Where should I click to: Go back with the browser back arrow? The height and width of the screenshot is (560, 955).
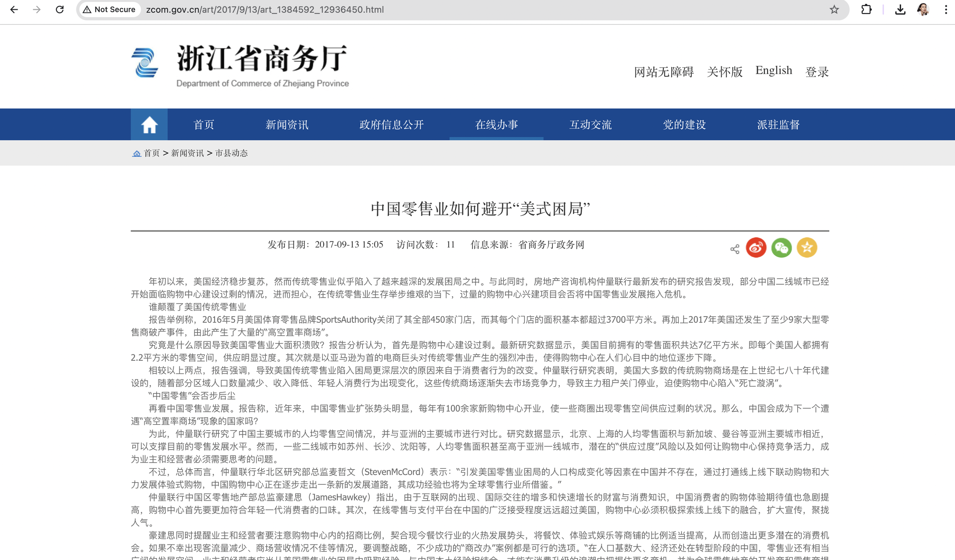click(14, 10)
